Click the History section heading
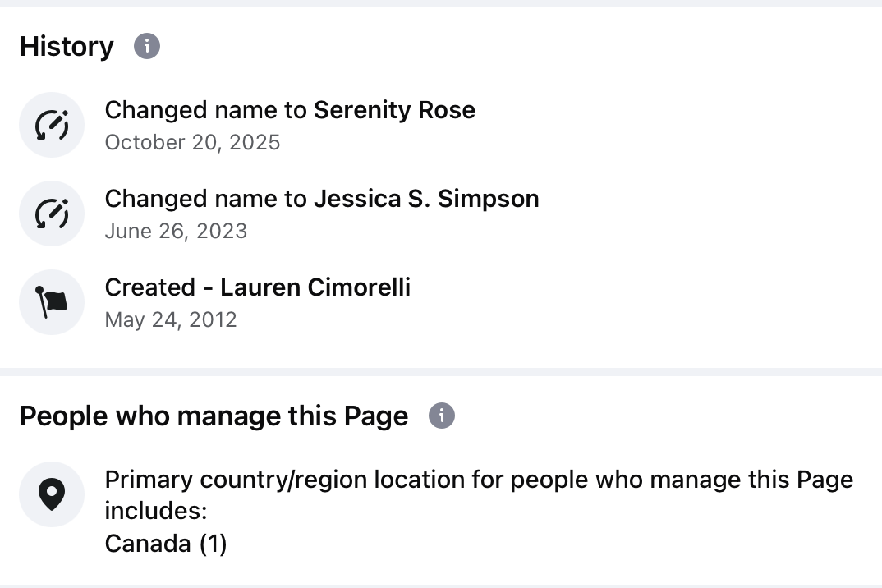This screenshot has height=588, width=882. [67, 46]
